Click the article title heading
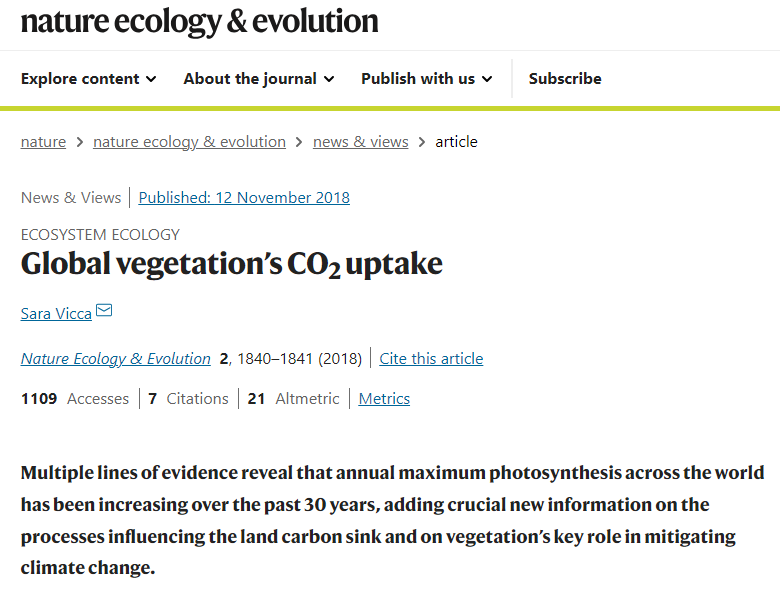Image resolution: width=780 pixels, height=610 pixels. tap(231, 265)
